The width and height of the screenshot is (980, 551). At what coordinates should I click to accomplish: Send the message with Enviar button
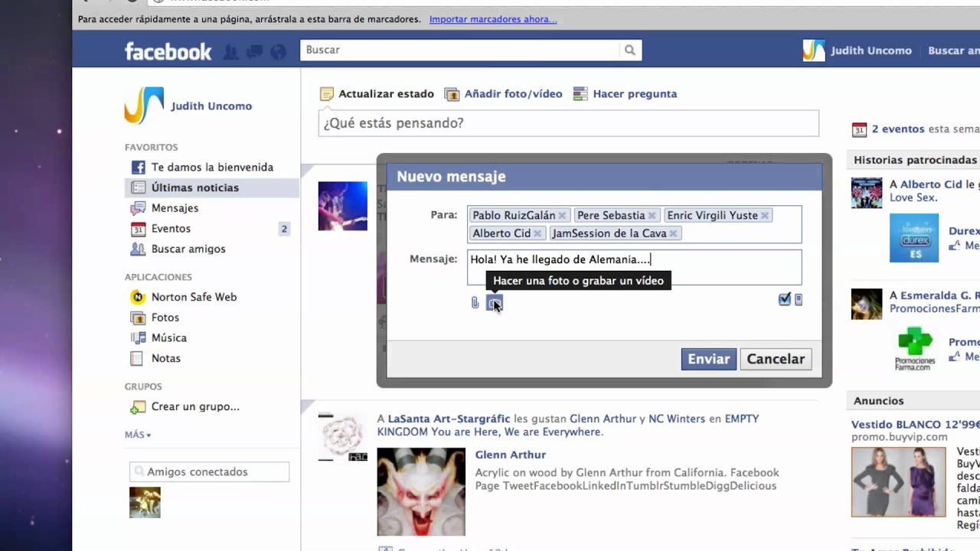coord(708,359)
